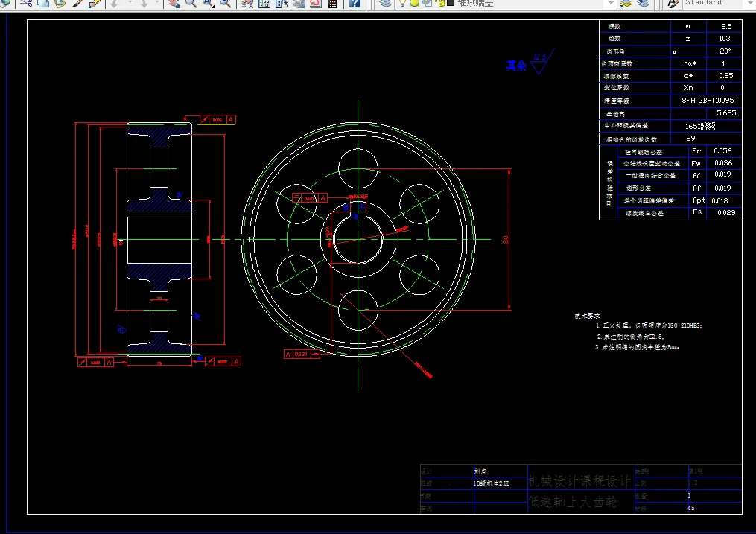Viewport: 756px width, 534px height.
Task: Select the material value '45' in title block
Action: (x=691, y=508)
